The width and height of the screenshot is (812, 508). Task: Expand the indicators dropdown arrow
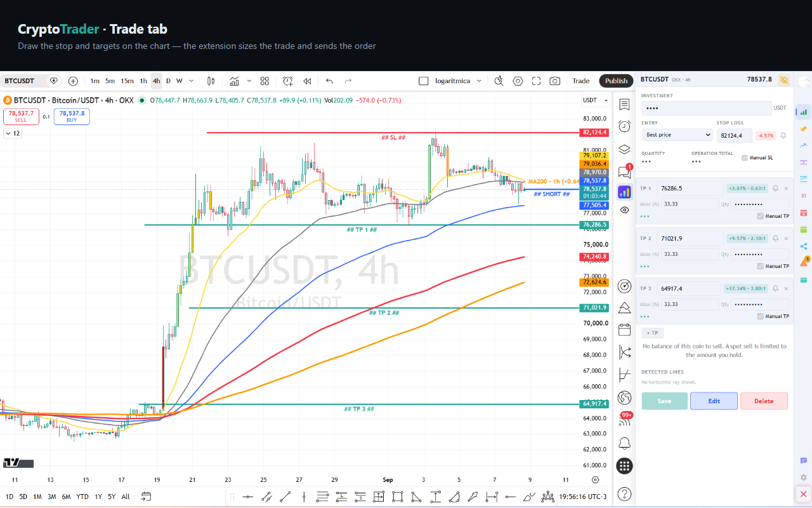tap(249, 81)
